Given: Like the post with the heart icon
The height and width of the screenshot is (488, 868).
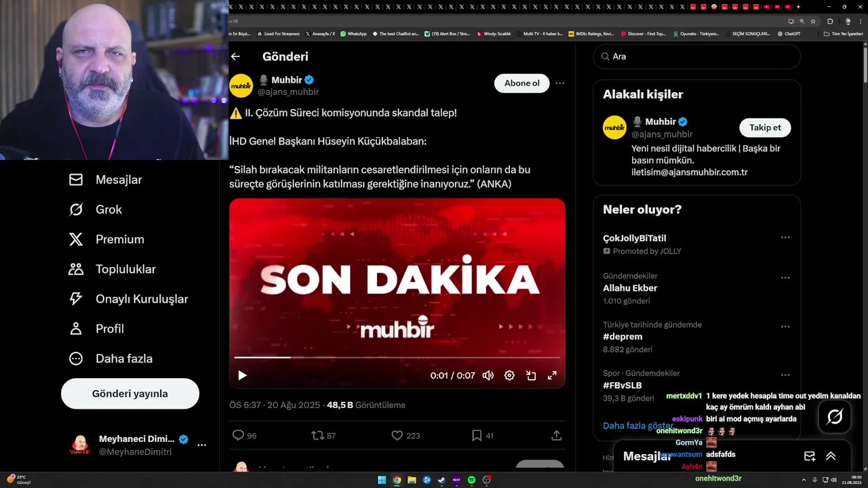Looking at the screenshot, I should [397, 435].
